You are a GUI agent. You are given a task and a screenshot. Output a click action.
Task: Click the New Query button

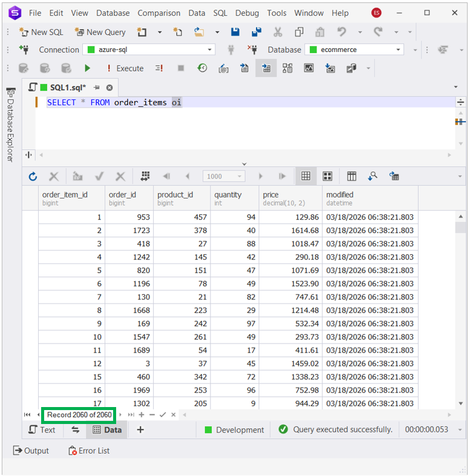100,32
